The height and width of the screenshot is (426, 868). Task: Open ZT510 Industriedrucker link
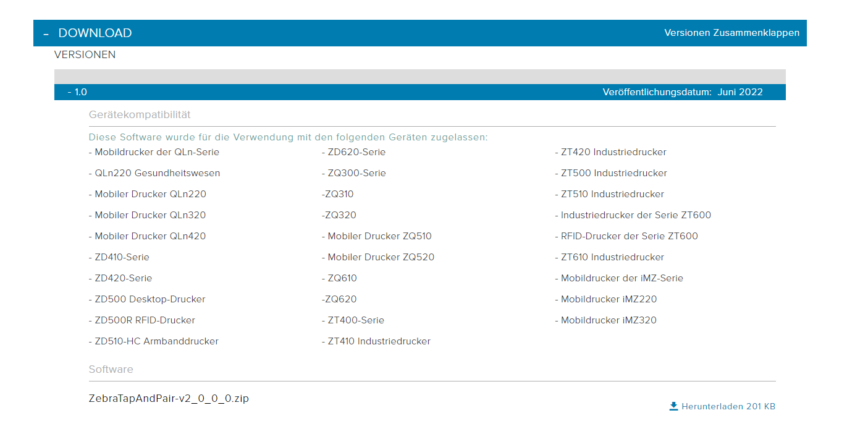(610, 194)
